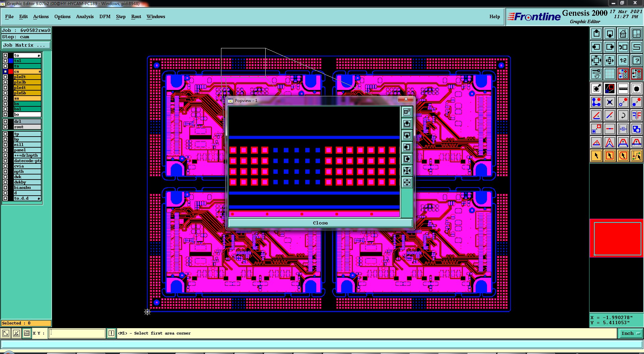Click the pan right icon in right toolbar
The width and height of the screenshot is (644, 354).
[610, 47]
